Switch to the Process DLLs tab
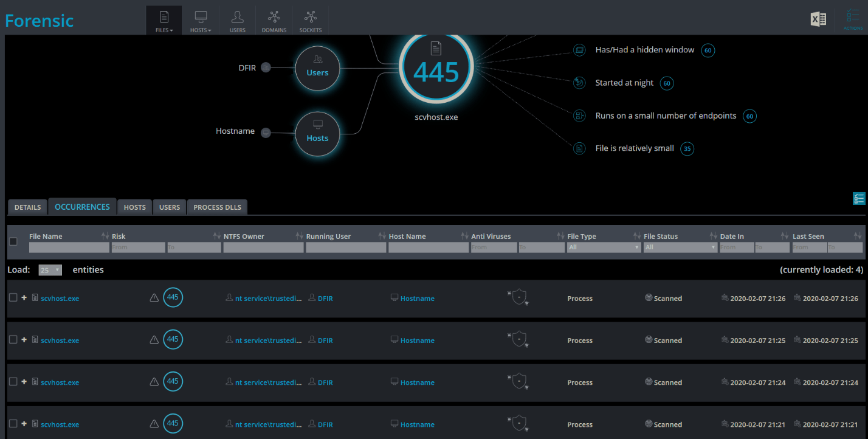The image size is (868, 439). (x=217, y=207)
